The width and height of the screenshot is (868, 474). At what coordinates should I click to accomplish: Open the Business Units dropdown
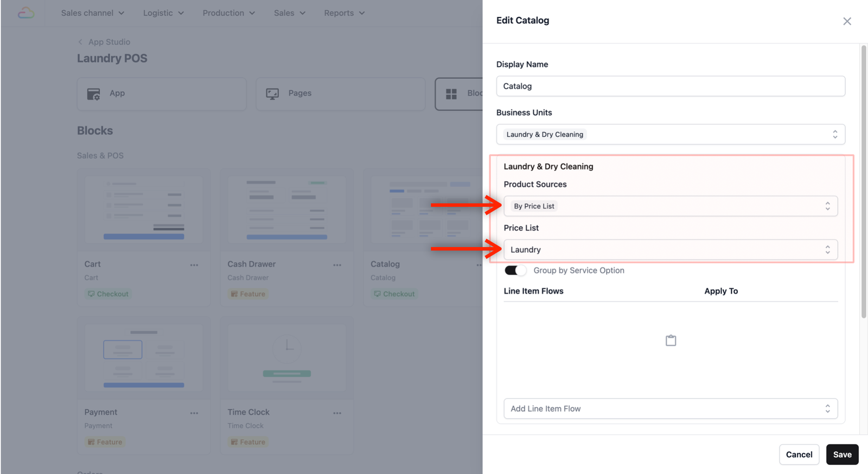click(x=671, y=135)
